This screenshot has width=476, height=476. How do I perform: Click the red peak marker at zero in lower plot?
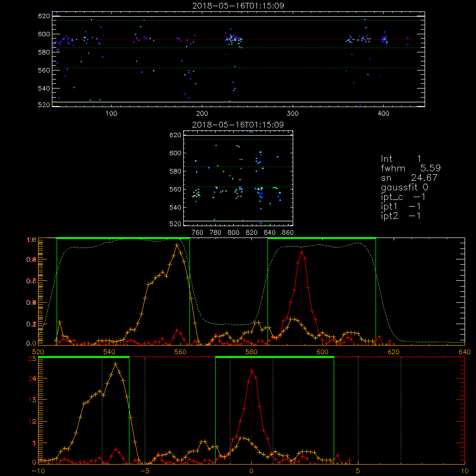click(x=252, y=371)
